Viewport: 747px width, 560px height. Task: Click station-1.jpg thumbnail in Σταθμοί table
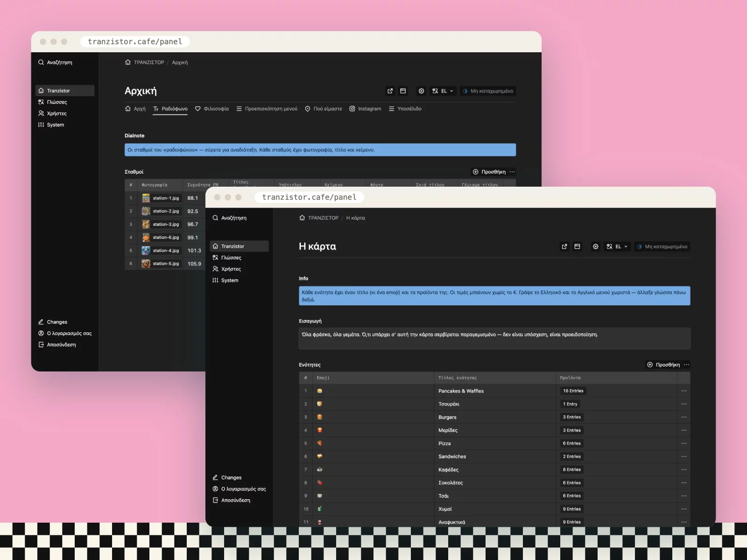coord(146,198)
